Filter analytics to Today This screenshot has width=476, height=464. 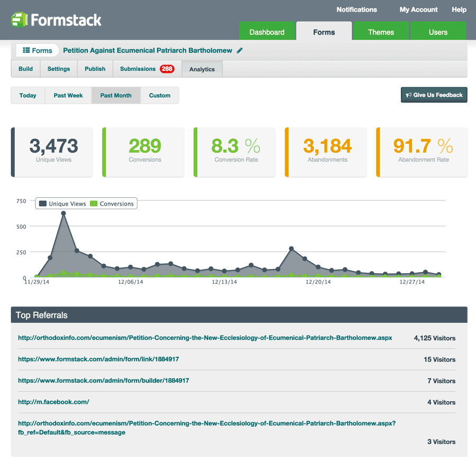pyautogui.click(x=28, y=95)
